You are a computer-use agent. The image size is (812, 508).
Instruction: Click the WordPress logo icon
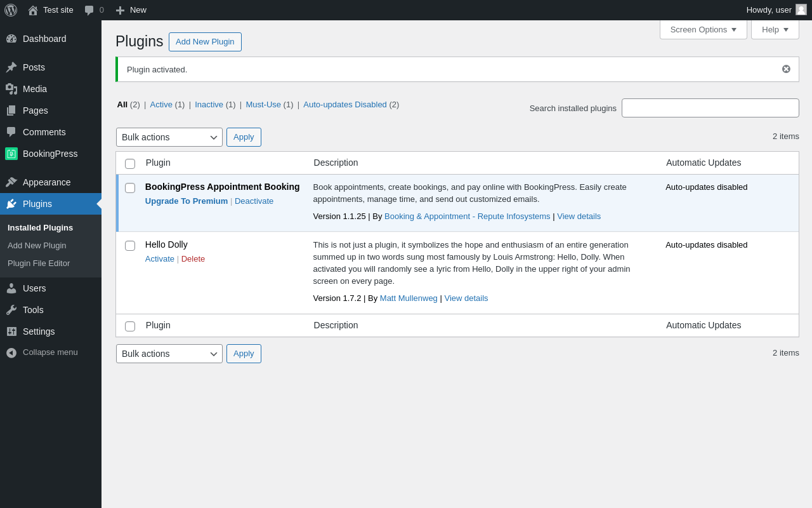pyautogui.click(x=11, y=10)
